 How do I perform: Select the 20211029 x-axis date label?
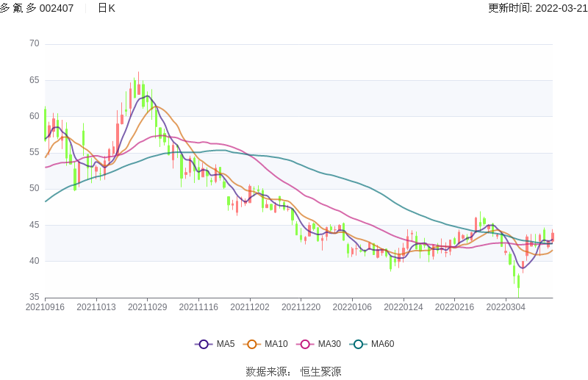(x=147, y=307)
